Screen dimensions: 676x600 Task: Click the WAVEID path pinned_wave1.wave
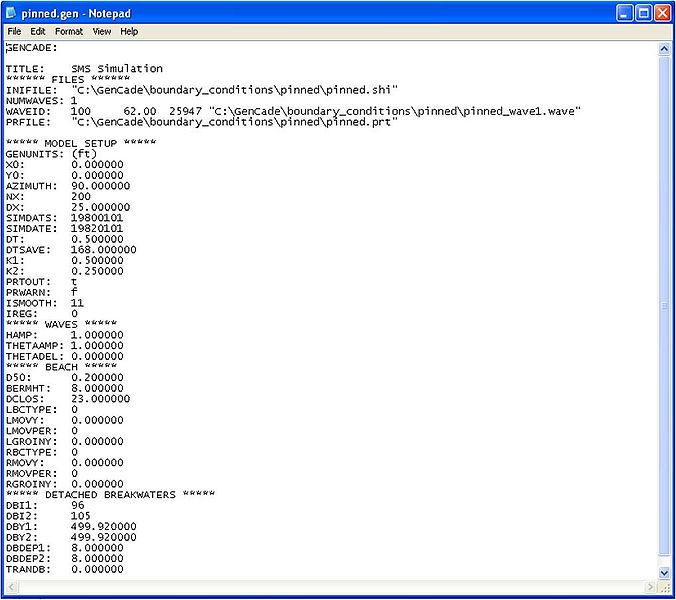point(395,111)
